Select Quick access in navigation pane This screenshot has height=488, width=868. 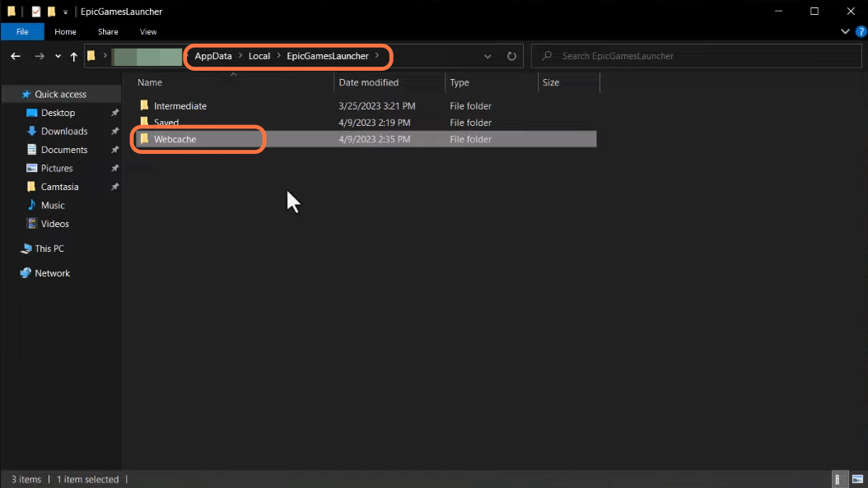pyautogui.click(x=60, y=94)
